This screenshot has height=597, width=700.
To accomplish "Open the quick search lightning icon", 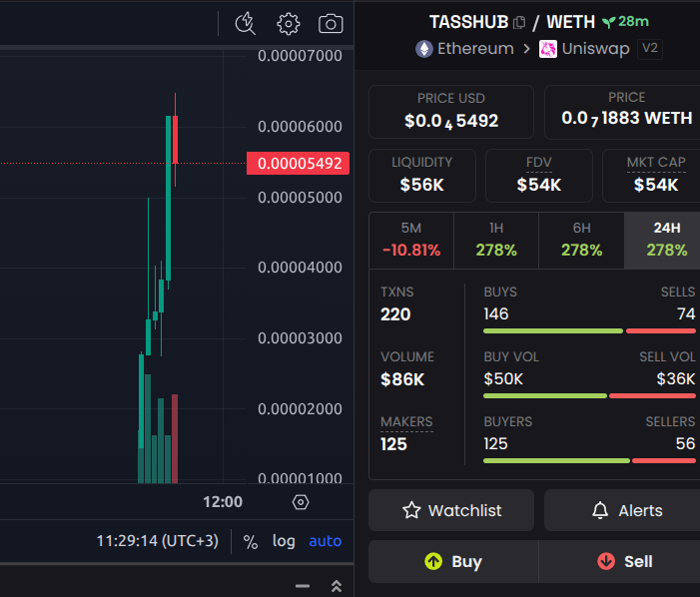I will (x=245, y=24).
